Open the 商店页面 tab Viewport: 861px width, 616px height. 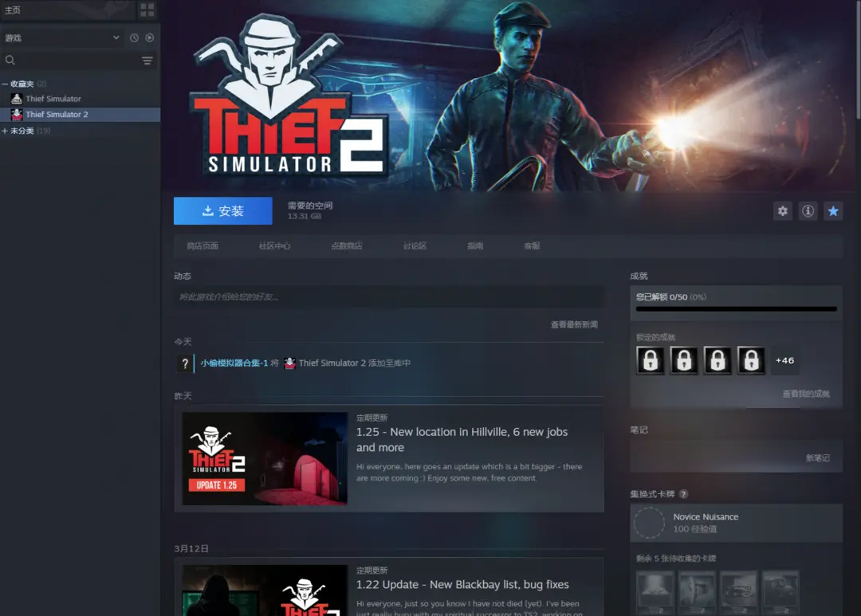(x=202, y=246)
